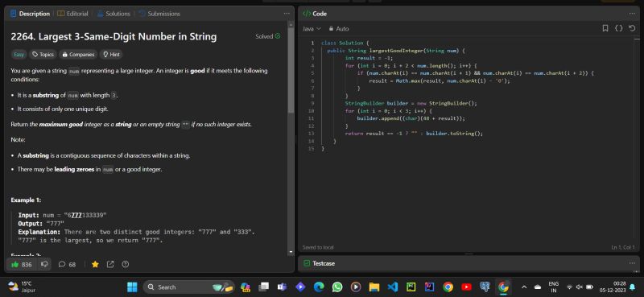Open the Auto lock setting dropdown
Screen dimensions: 644x297
(x=339, y=29)
